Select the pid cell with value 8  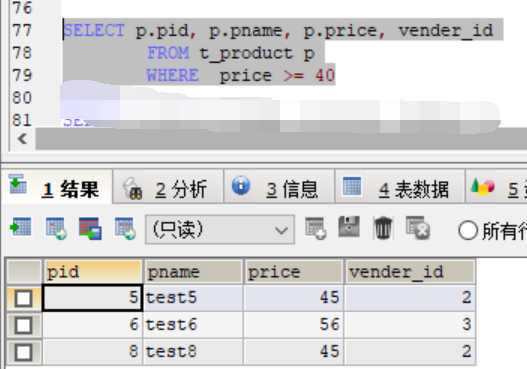click(x=92, y=352)
